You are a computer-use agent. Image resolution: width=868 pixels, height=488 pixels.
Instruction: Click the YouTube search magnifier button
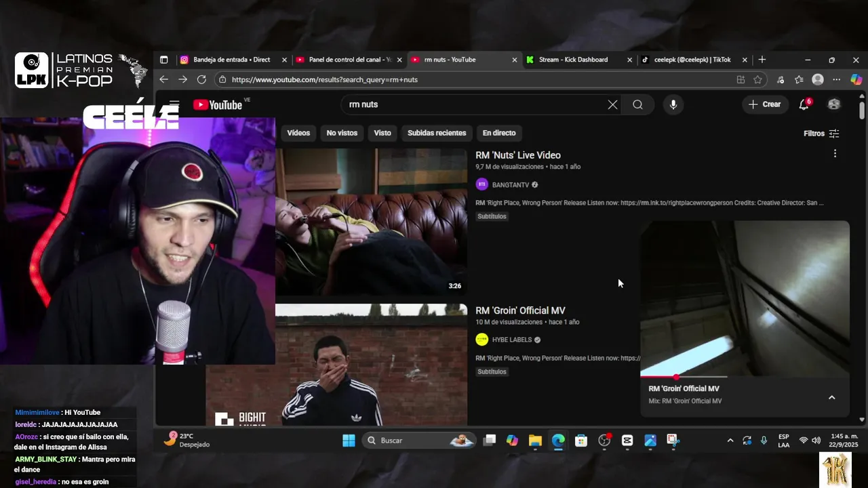pos(637,104)
